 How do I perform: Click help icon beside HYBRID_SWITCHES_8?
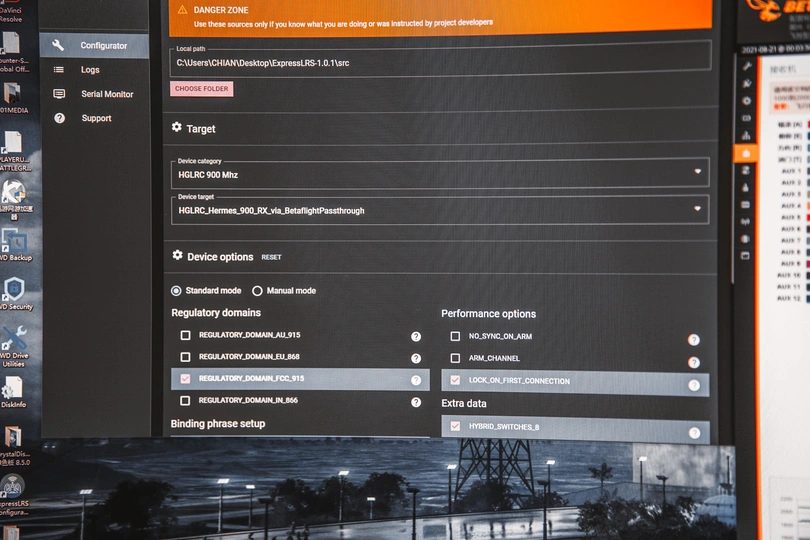(x=694, y=433)
